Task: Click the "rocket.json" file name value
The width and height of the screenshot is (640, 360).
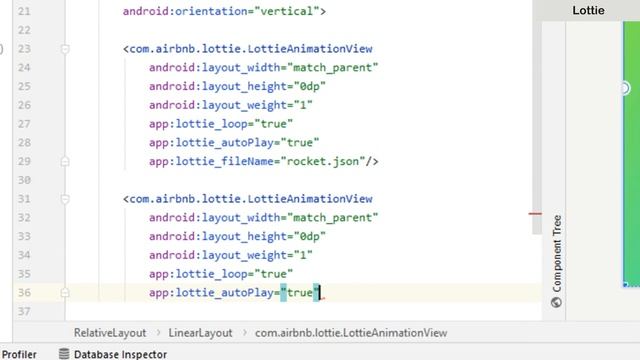Action: tap(322, 162)
